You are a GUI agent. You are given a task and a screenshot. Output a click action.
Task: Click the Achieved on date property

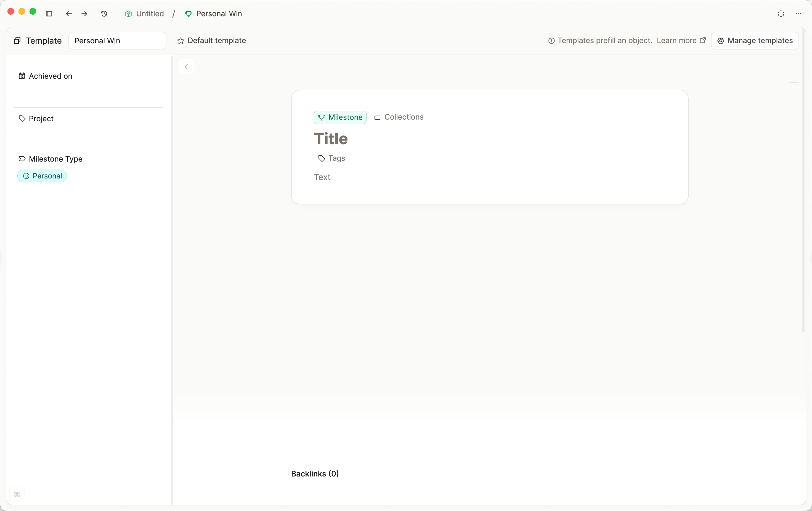50,76
